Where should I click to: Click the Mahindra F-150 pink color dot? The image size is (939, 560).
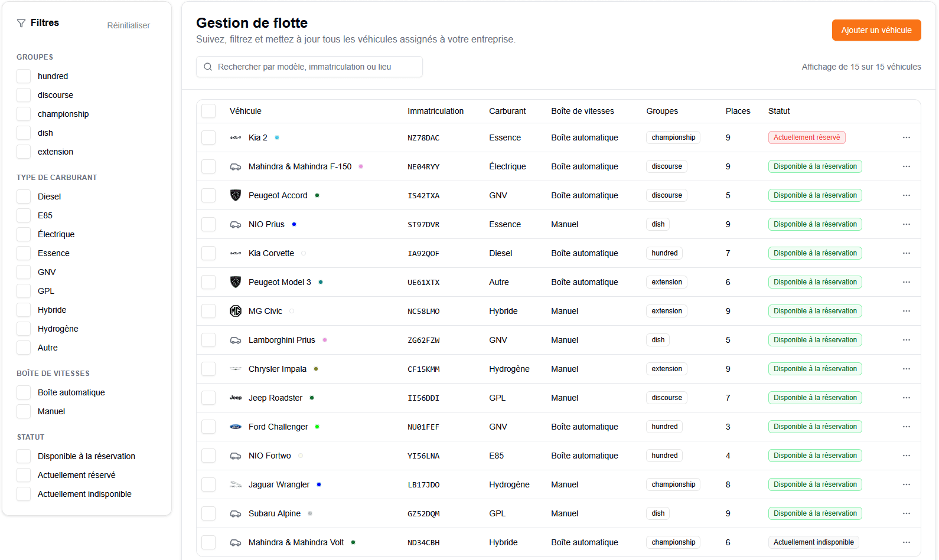(x=361, y=166)
